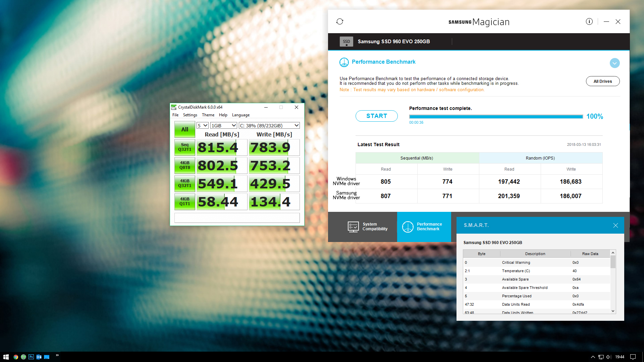This screenshot has width=644, height=362.
Task: Select Performance Benchmark bottom tab
Action: [424, 227]
